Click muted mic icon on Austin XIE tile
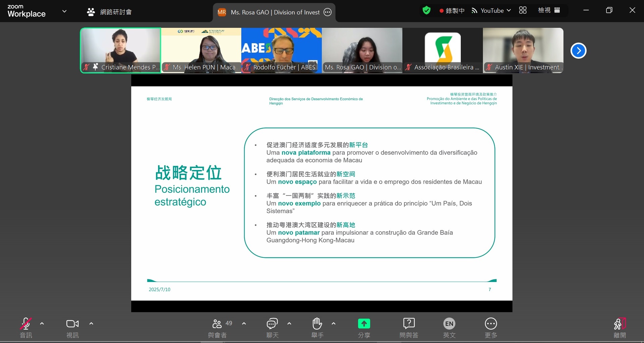644x343 pixels. click(x=489, y=67)
